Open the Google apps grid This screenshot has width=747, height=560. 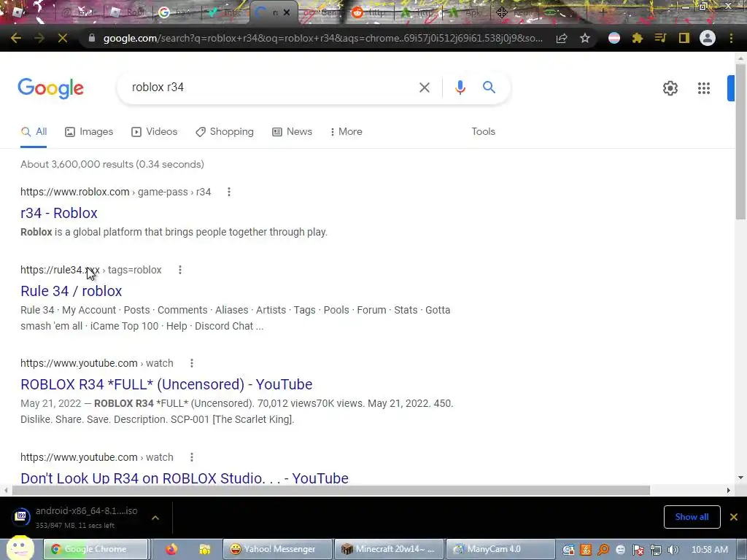coord(704,88)
